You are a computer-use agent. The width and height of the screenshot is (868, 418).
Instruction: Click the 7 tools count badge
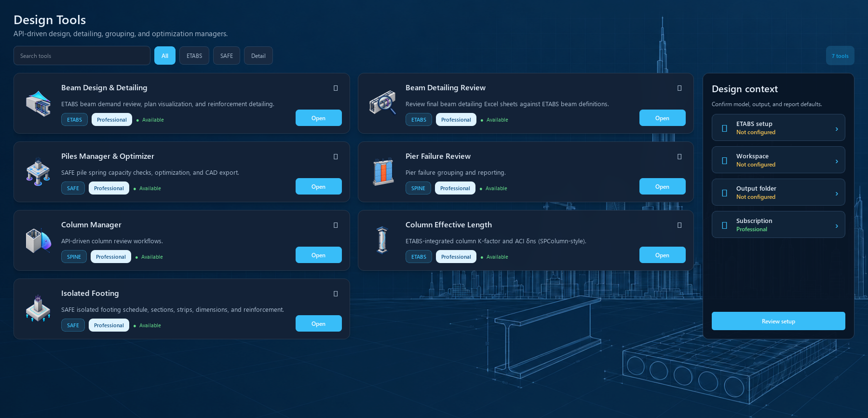(x=840, y=56)
